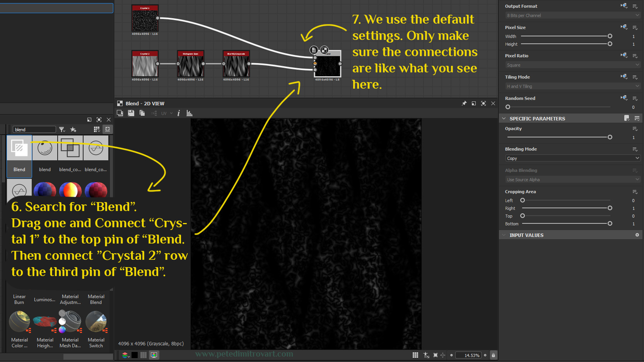Toggle Tiling Mode inheritance method icon
Viewport: 644px width, 362px height.
point(624,77)
